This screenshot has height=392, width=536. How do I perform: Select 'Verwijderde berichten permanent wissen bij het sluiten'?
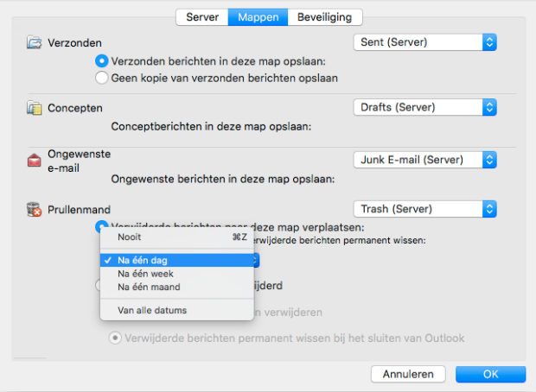coord(114,338)
